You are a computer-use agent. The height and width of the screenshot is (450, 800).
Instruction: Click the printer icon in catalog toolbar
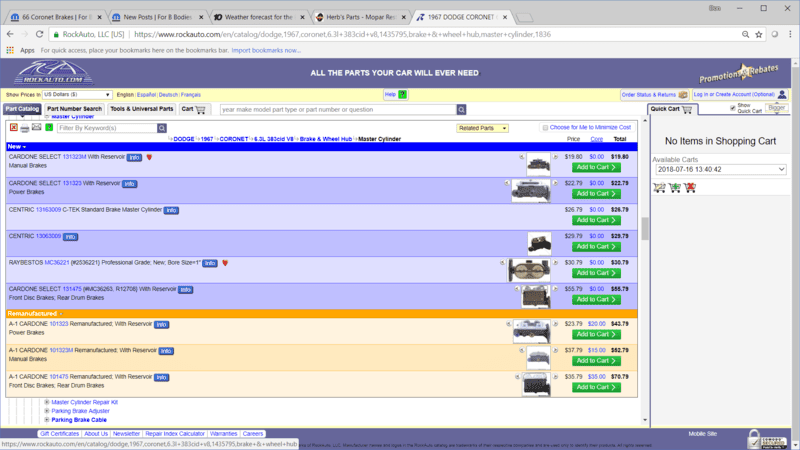coord(25,128)
